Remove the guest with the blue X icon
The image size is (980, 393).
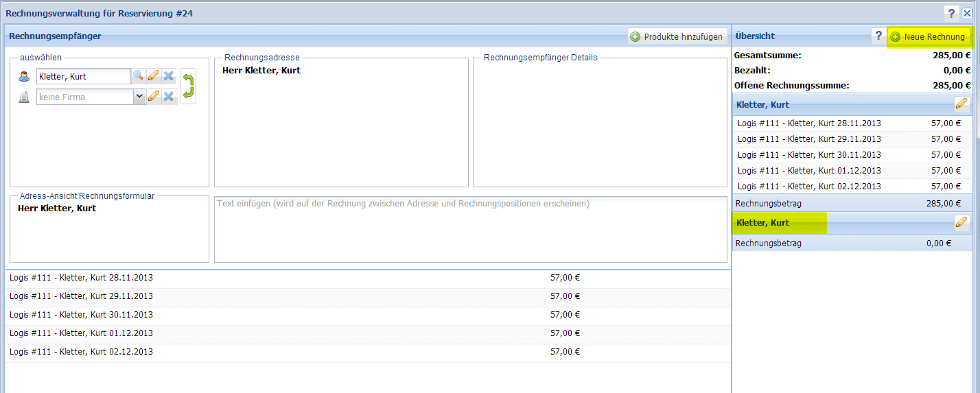click(169, 76)
